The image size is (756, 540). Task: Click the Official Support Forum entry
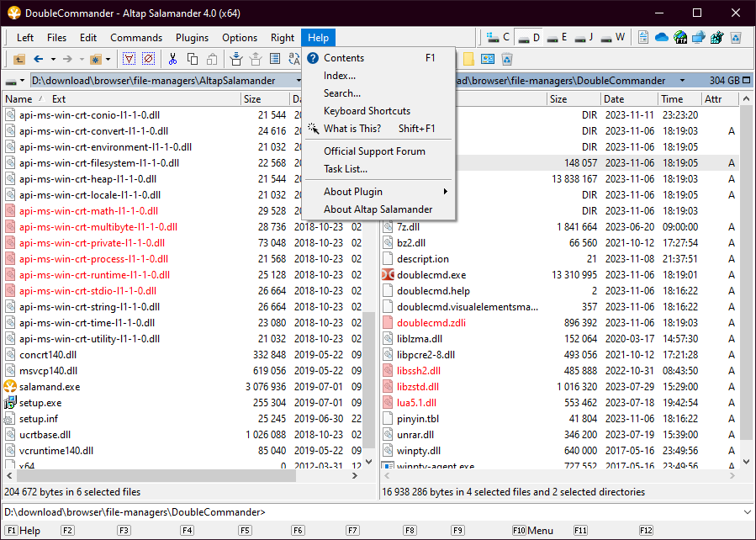[x=374, y=151]
